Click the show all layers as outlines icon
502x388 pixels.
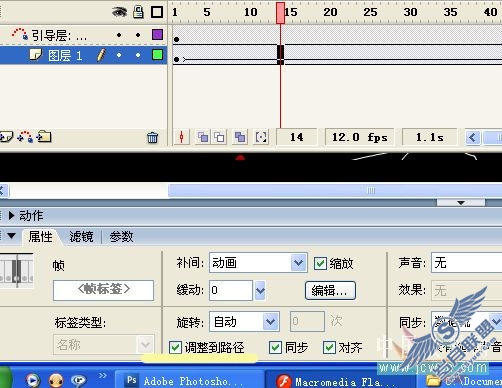[157, 12]
